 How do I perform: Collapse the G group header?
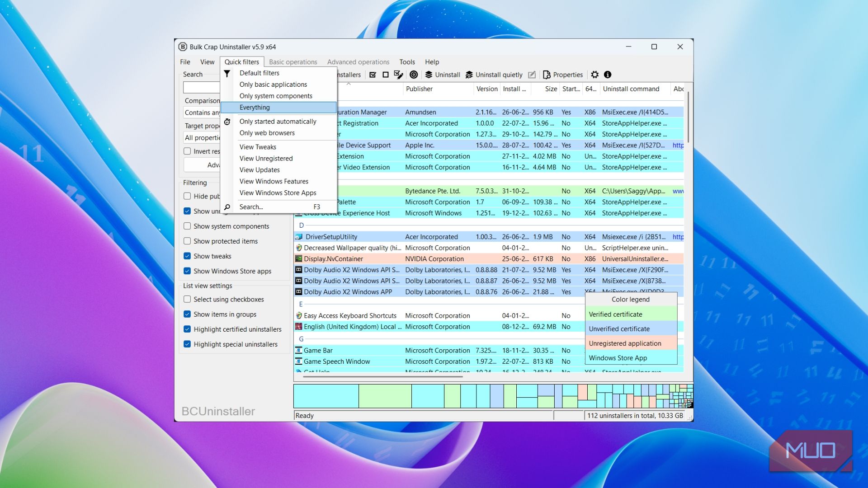(x=302, y=339)
